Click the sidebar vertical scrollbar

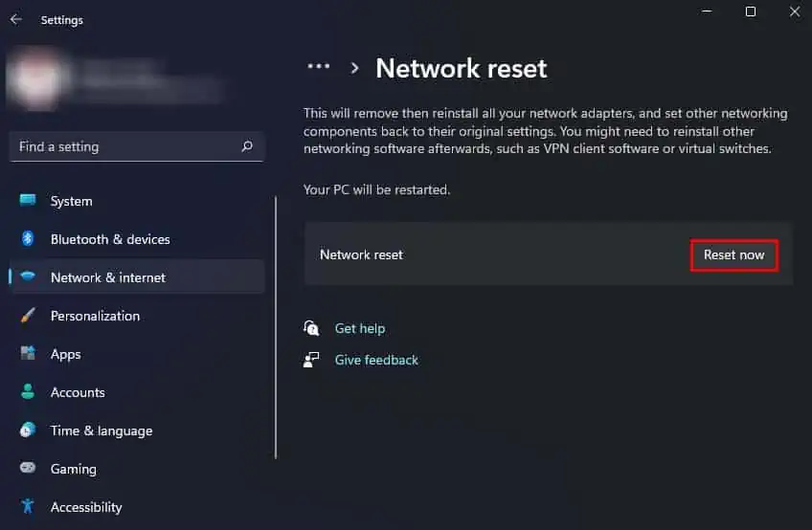(276, 325)
